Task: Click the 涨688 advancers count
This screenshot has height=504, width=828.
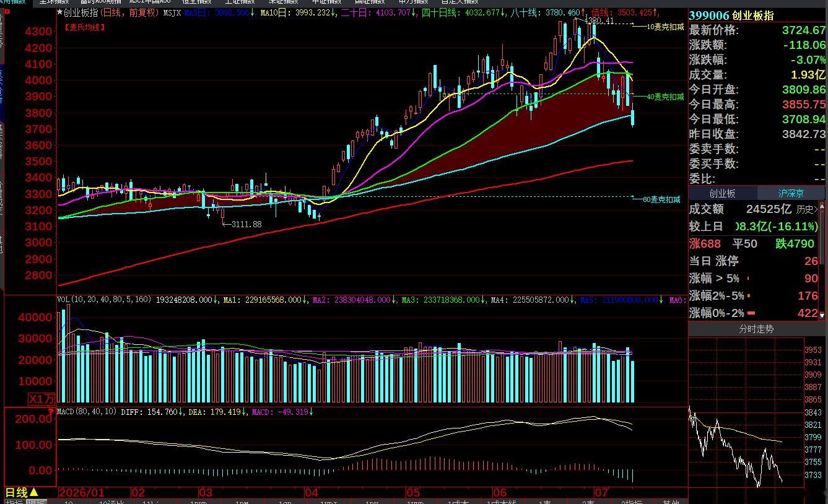Action: [705, 244]
